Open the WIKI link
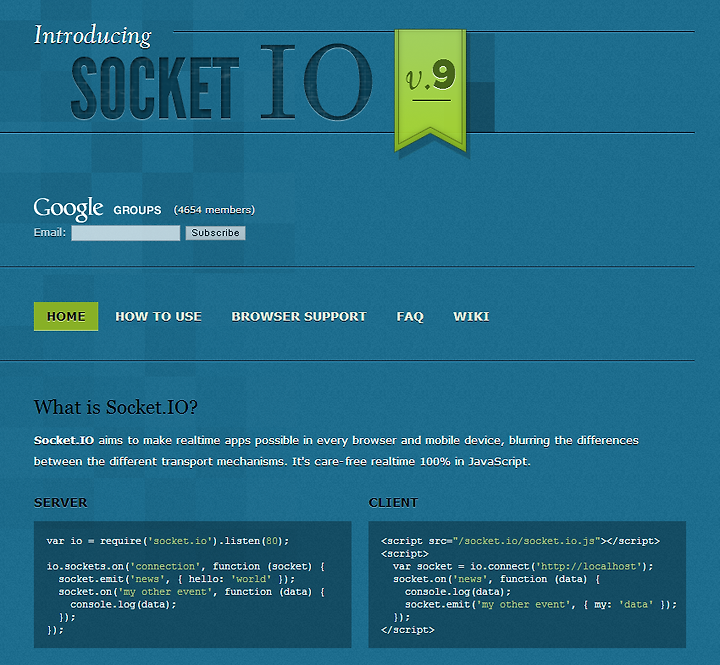Viewport: 720px width, 665px height. tap(471, 316)
